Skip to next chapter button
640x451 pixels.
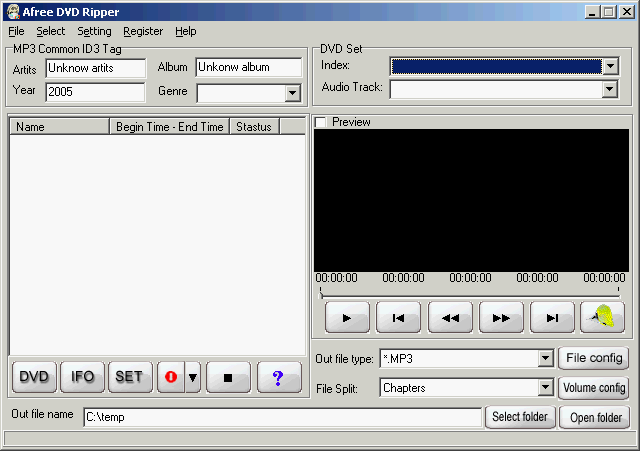(x=552, y=318)
